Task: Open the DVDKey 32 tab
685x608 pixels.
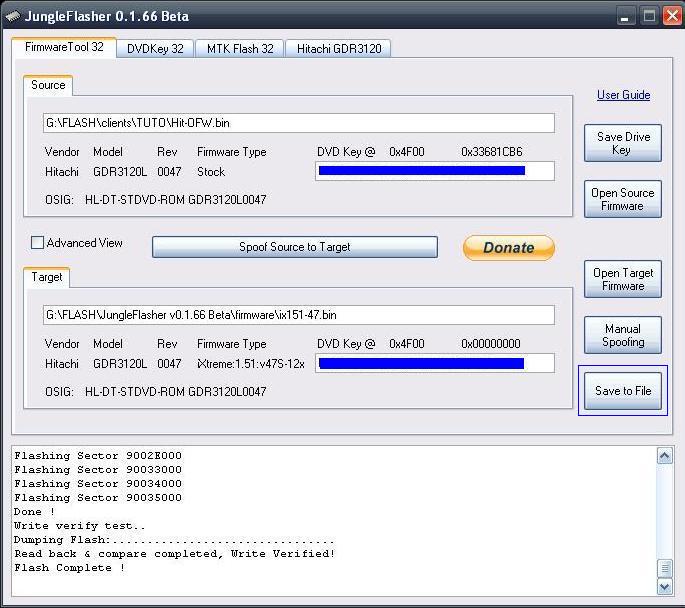Action: point(155,48)
